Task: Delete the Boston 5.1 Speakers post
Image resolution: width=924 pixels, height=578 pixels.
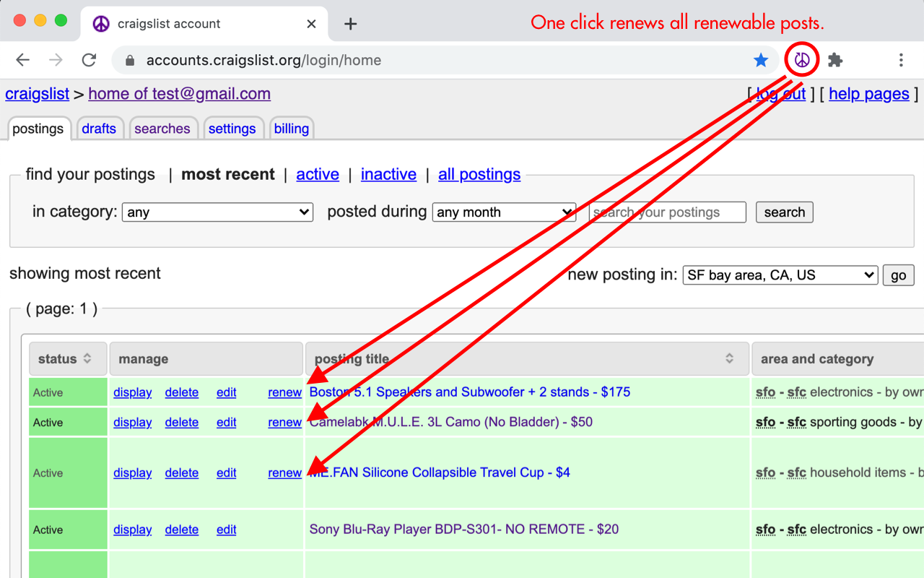Action: coord(182,392)
